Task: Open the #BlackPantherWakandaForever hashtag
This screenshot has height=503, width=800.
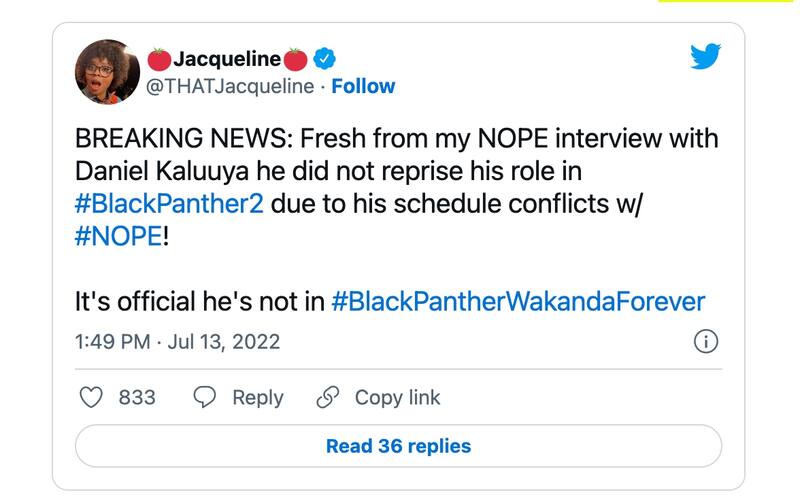Action: (x=518, y=301)
